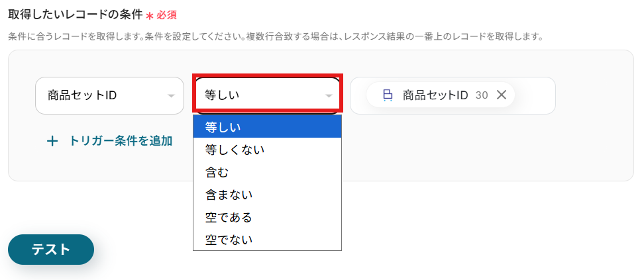The image size is (644, 280).
Task: Pick the 含む condition option
Action: pos(268,172)
